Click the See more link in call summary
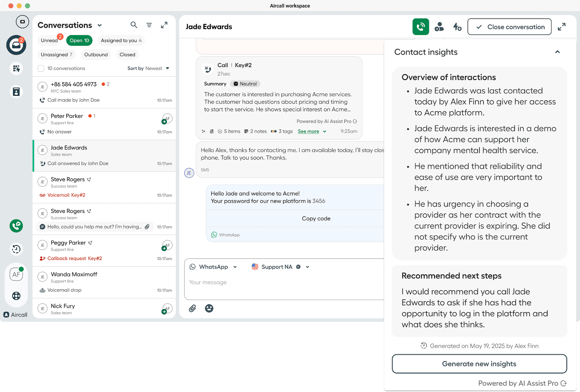This screenshot has height=392, width=580. [308, 131]
